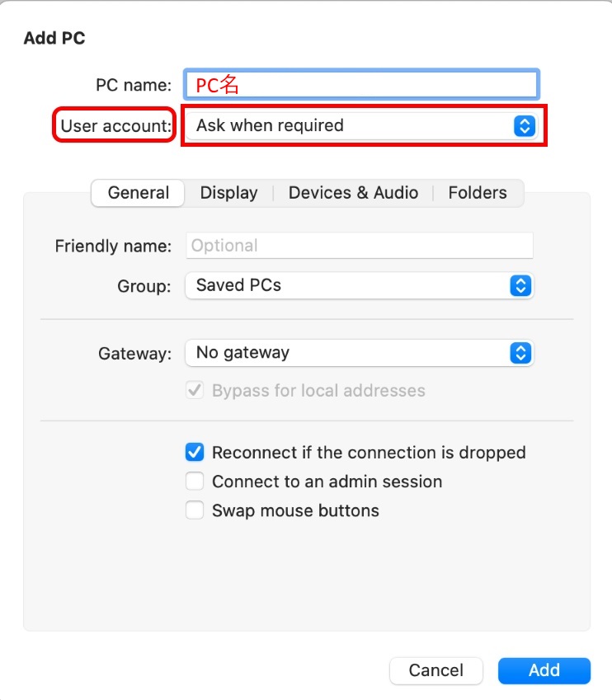Click the Friendly name label
The width and height of the screenshot is (612, 700).
113,246
